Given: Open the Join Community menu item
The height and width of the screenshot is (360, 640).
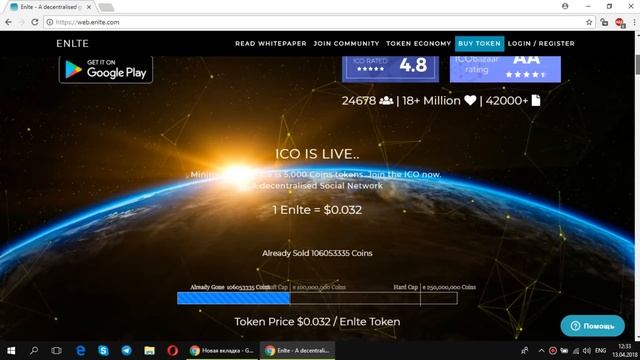Looking at the screenshot, I should click(346, 44).
